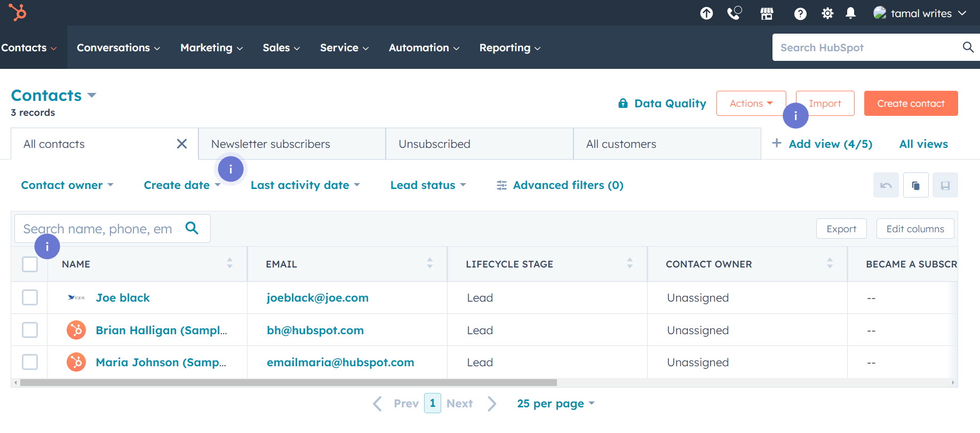Click Brian Halligan's HubSpot avatar

(x=76, y=330)
